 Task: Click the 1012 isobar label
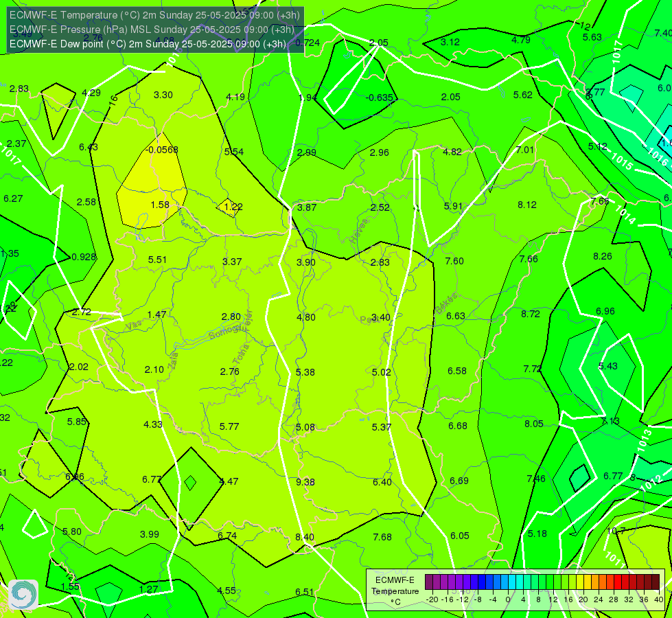pos(651,483)
